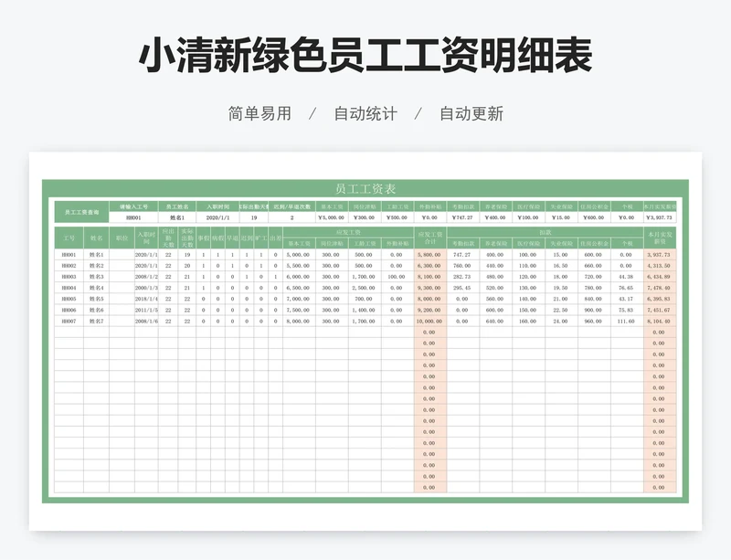Select the 8,100.00 gross total cell
Image resolution: width=731 pixels, height=560 pixels.
pyautogui.click(x=429, y=277)
